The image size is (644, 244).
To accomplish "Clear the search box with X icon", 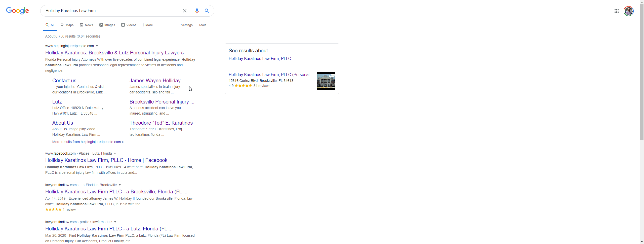I will pos(185,11).
